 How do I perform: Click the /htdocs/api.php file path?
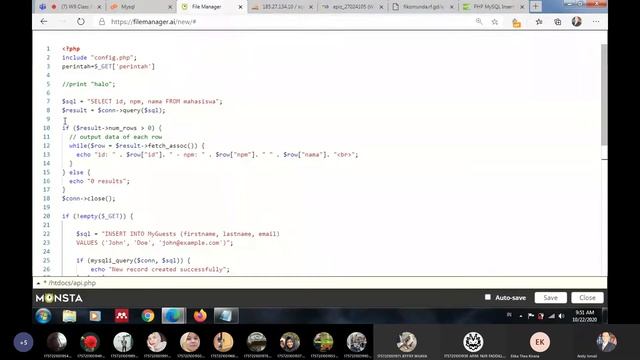point(72,283)
